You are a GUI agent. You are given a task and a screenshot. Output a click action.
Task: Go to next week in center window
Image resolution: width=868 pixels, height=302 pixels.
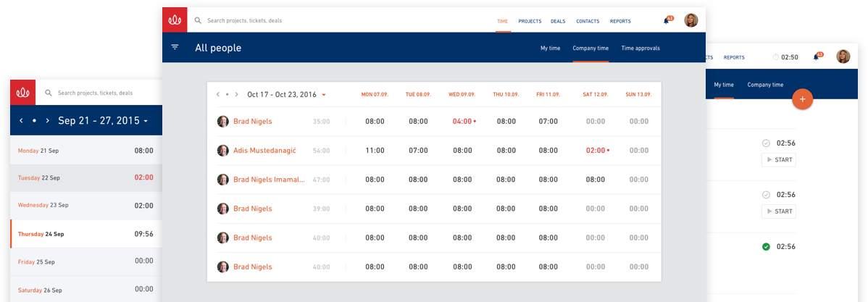coord(236,95)
